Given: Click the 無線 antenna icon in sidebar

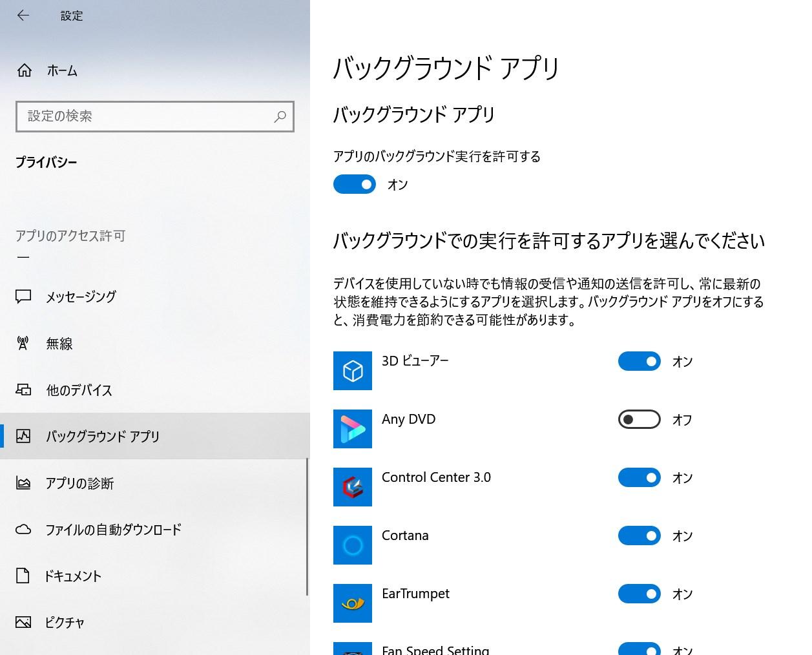Looking at the screenshot, I should point(23,343).
